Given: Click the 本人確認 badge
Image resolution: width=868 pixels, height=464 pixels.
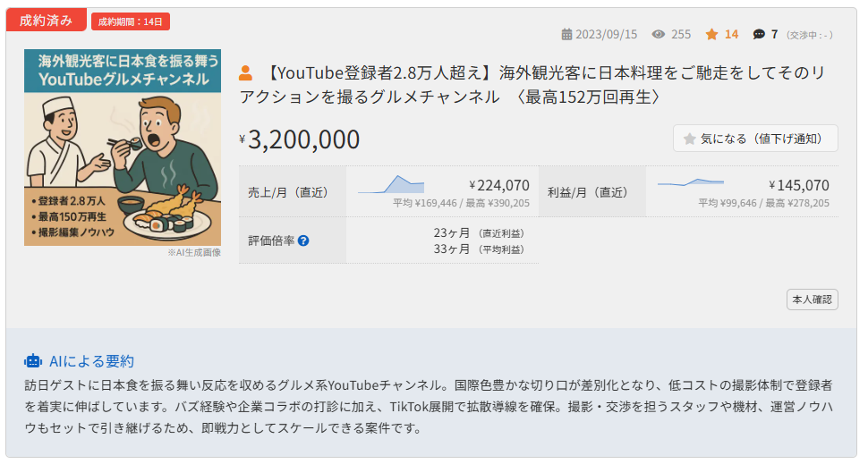Looking at the screenshot, I should [x=813, y=299].
